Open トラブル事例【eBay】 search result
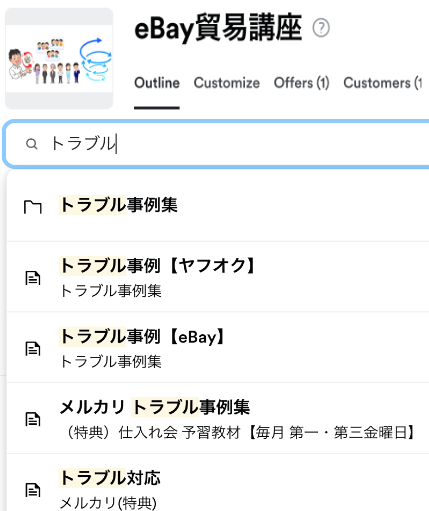Viewport: 429px width, 511px height. (x=218, y=347)
